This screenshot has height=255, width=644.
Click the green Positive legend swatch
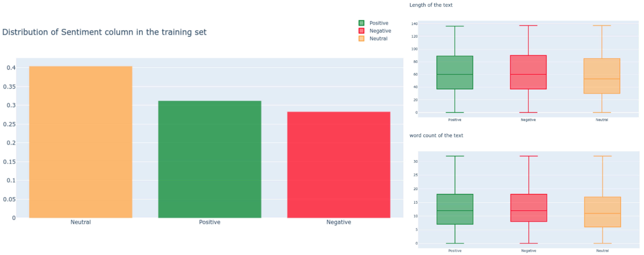click(x=361, y=23)
